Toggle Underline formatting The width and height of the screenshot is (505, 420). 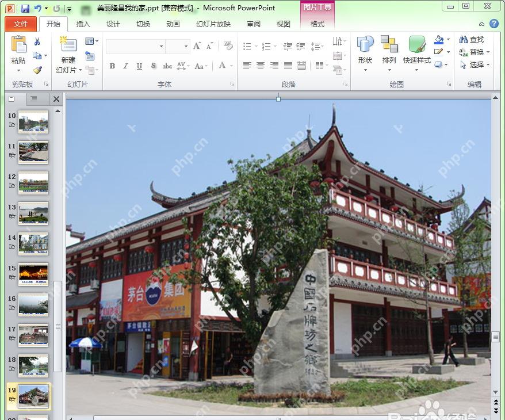click(x=139, y=66)
